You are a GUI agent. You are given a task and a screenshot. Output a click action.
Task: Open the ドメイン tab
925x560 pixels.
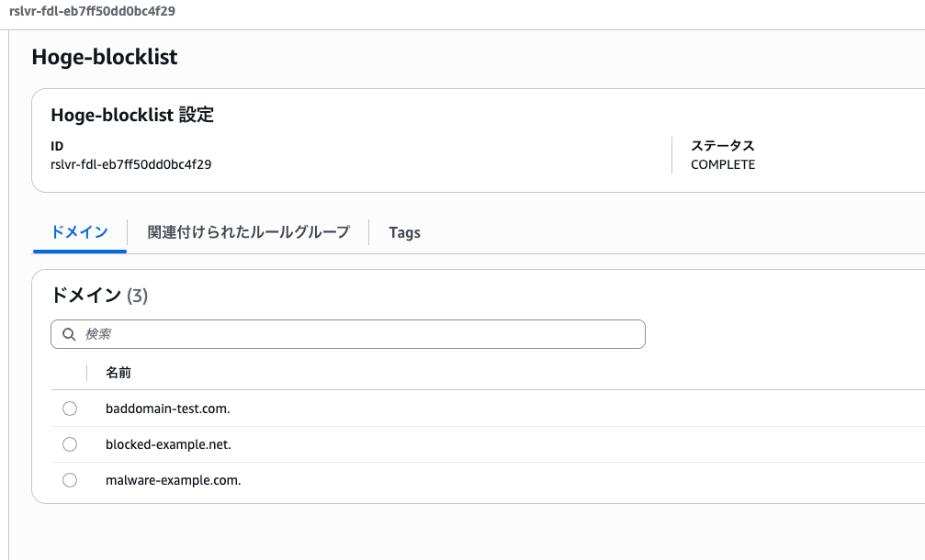[80, 232]
